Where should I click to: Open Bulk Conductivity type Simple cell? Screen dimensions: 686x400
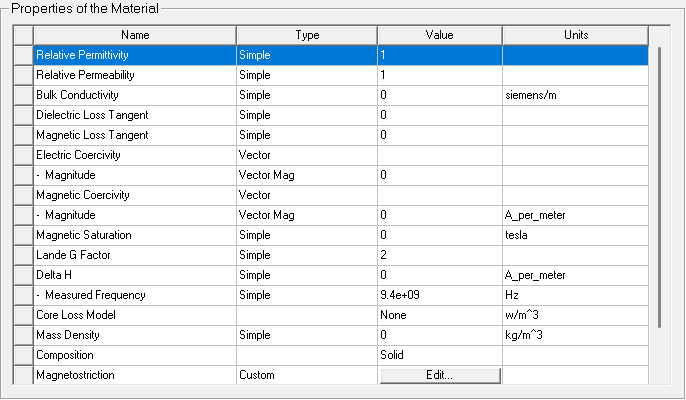[307, 95]
